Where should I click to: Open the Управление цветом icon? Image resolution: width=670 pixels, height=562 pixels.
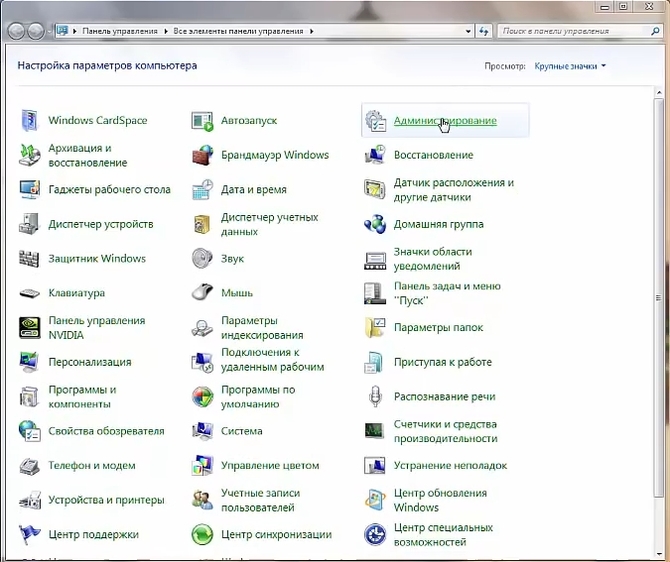coord(202,466)
